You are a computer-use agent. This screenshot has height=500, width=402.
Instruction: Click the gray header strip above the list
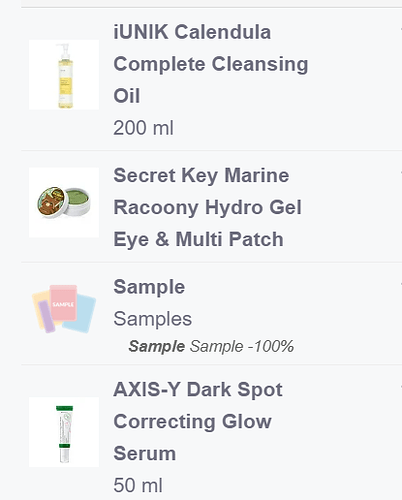(211, 3)
